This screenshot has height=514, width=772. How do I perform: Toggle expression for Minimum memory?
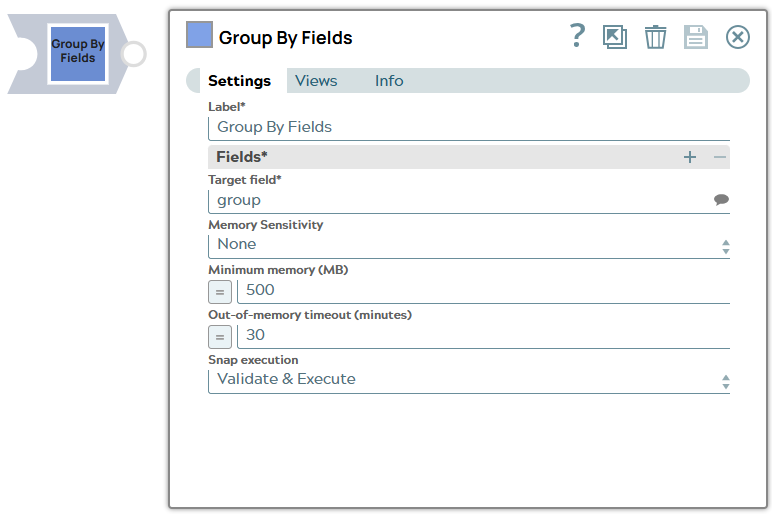tap(220, 291)
